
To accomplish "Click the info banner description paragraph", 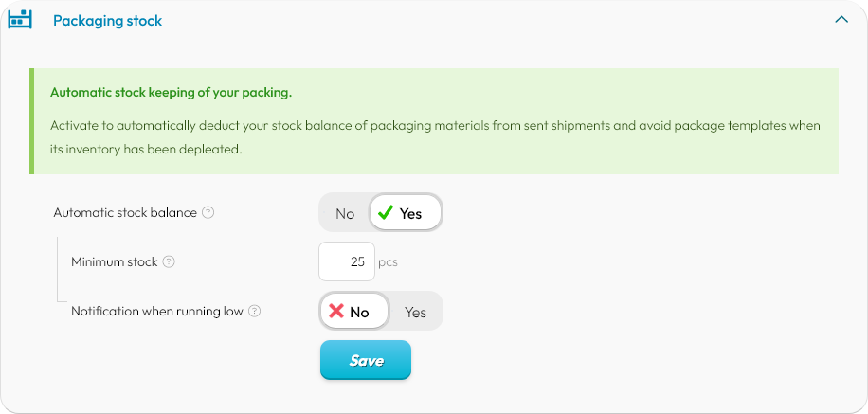I will point(435,137).
